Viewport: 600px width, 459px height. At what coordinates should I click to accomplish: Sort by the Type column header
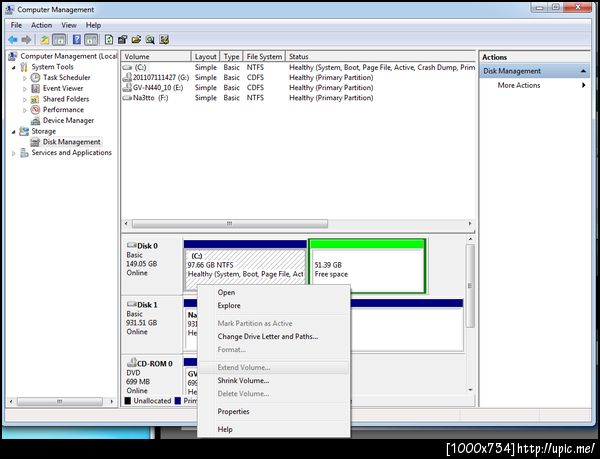[x=231, y=57]
